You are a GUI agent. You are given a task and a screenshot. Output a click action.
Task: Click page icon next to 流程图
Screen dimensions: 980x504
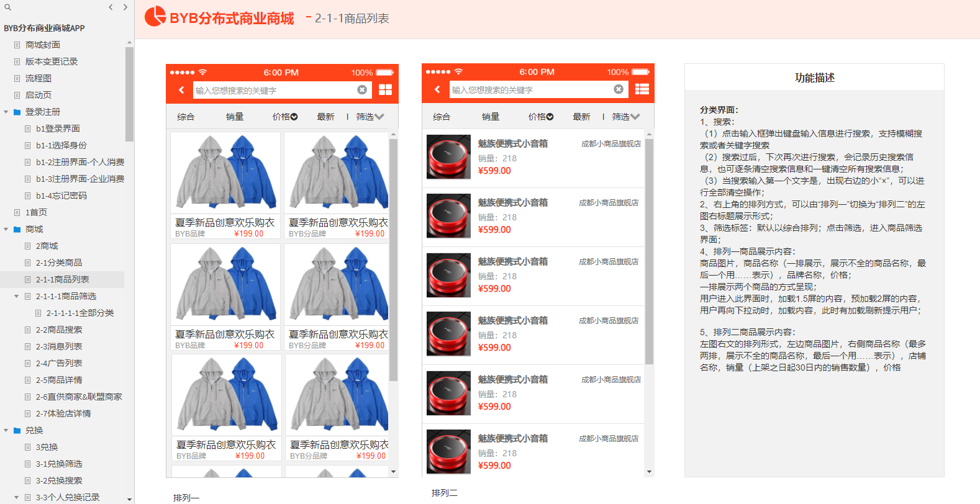click(17, 78)
